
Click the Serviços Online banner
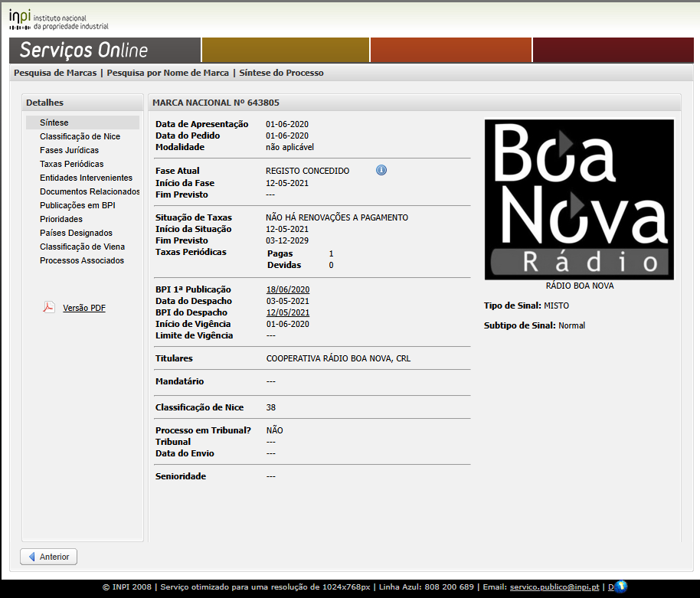105,50
